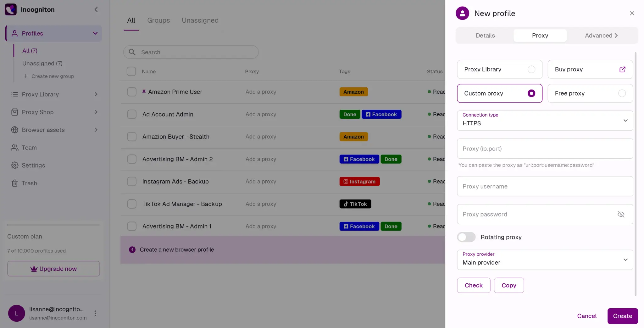644x328 pixels.
Task: Click the Proxy Shop bag icon
Action: click(14, 112)
